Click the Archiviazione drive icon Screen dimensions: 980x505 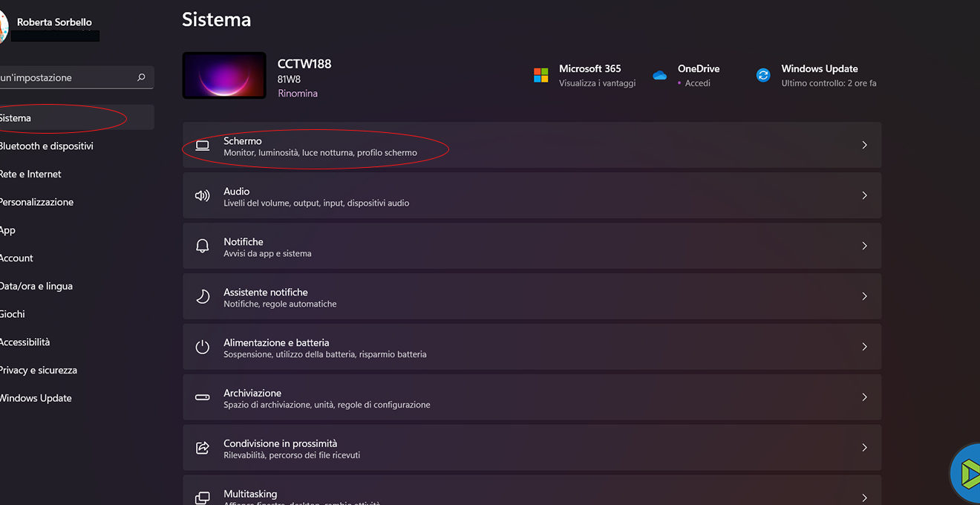202,397
